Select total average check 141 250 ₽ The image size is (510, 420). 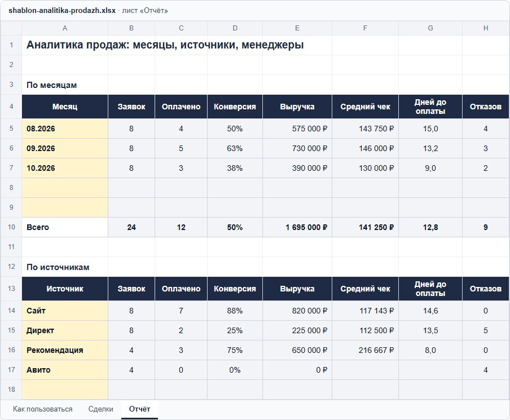[x=365, y=227]
